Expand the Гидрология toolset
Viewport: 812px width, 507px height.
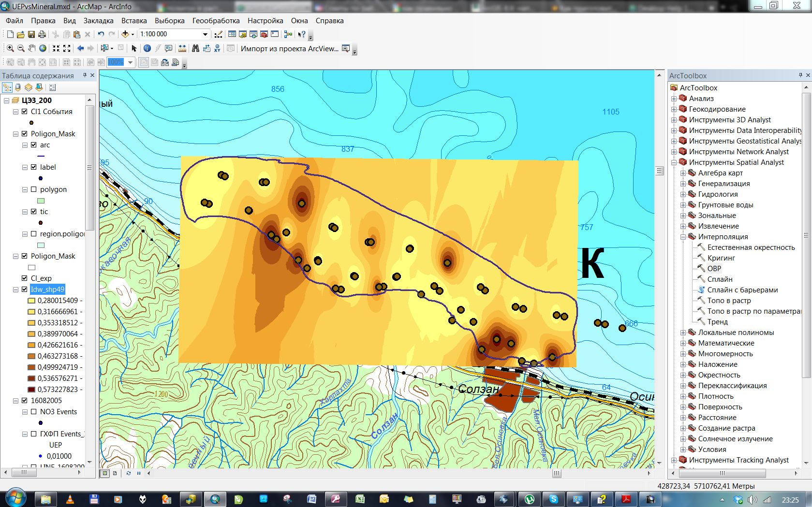pyautogui.click(x=683, y=194)
